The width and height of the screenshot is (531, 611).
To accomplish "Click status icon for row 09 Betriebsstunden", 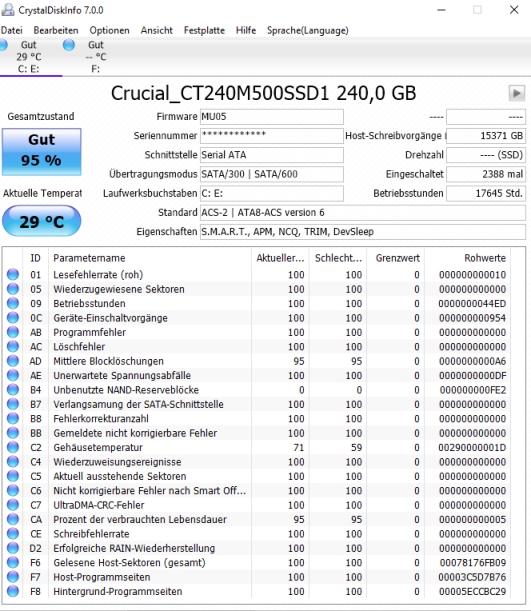I will (x=13, y=303).
